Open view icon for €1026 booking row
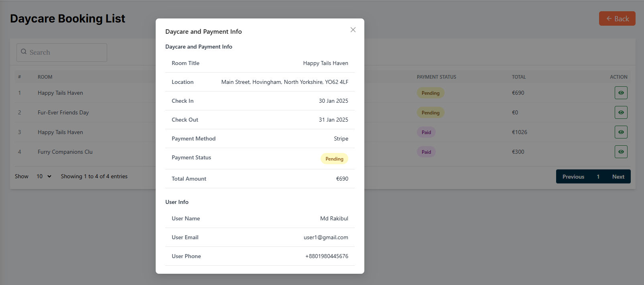 click(x=621, y=132)
